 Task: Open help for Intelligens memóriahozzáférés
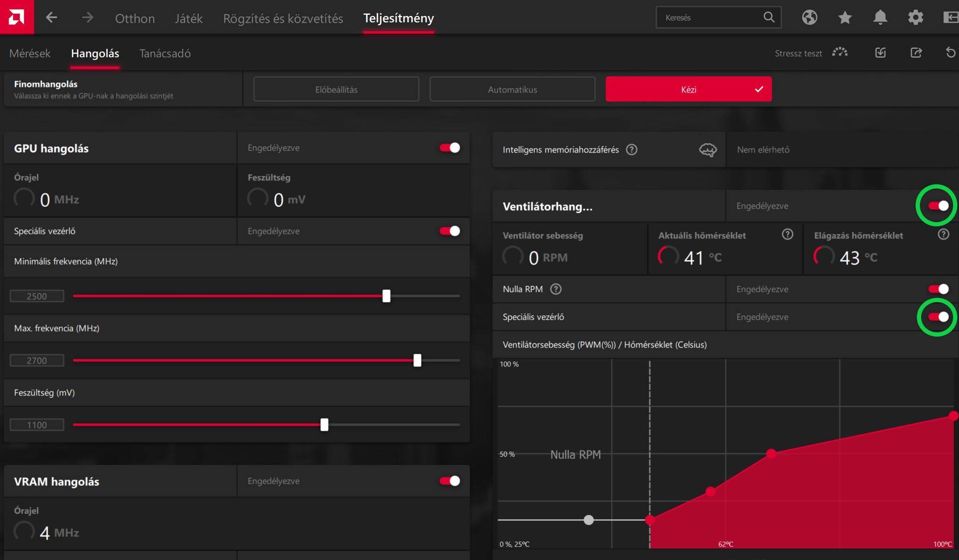631,150
